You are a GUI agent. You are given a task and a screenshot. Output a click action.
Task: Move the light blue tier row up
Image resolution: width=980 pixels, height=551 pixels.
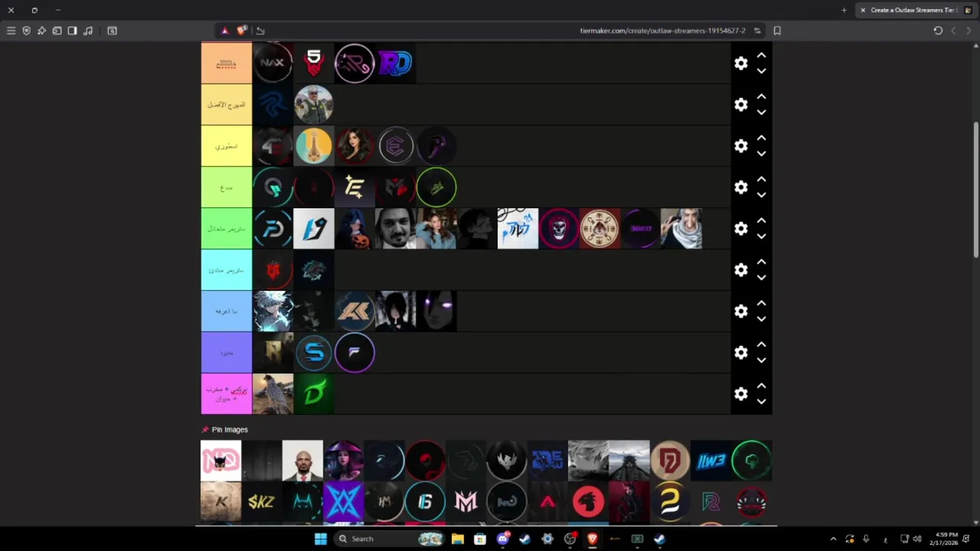click(x=761, y=304)
